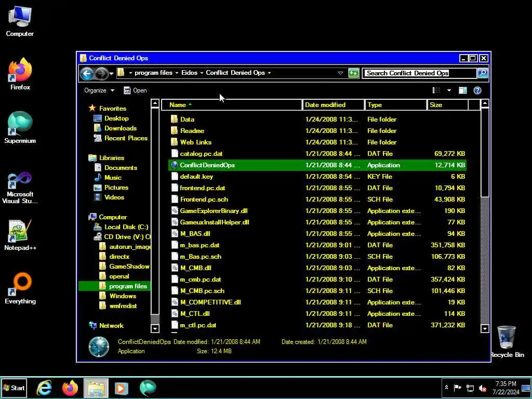This screenshot has height=399, width=532.
Task: Select the default.key file
Action: (x=317, y=177)
